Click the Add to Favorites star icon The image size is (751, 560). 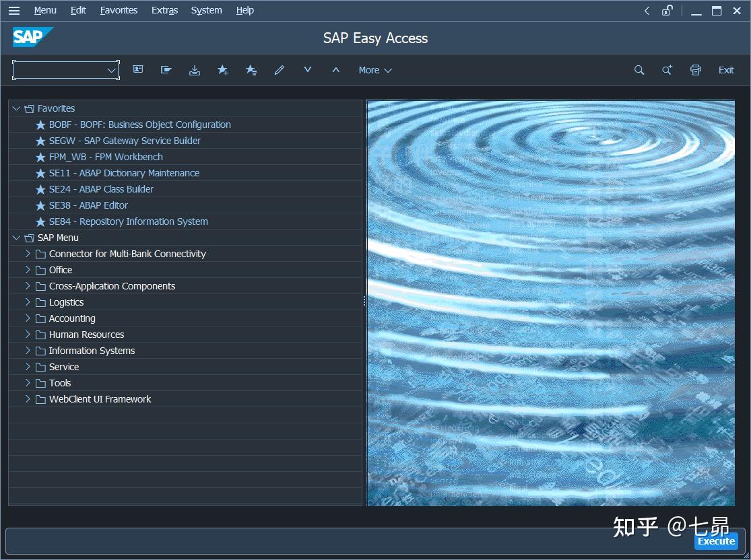coord(223,70)
